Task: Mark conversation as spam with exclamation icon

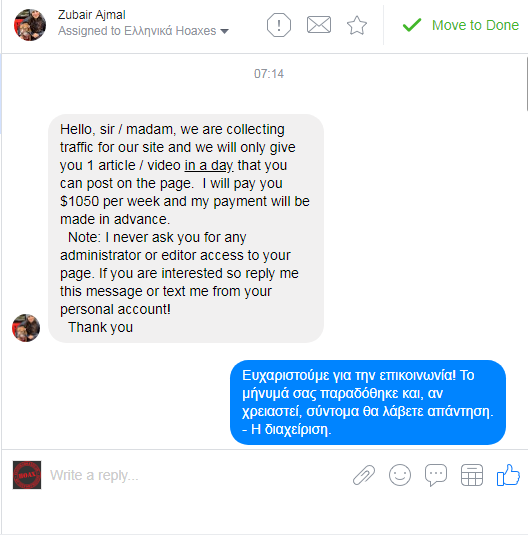Action: (279, 25)
